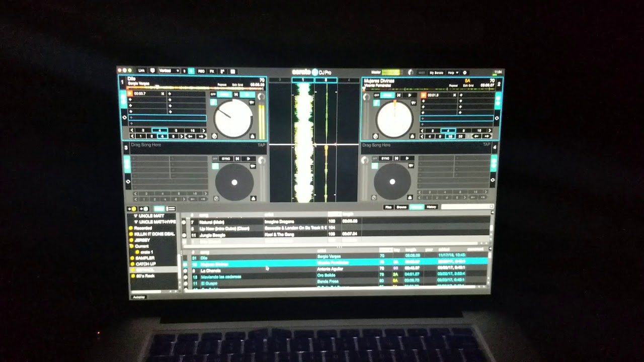644x362 pixels.
Task: Collapse the UNCLE MATT crate
Action: [136, 216]
